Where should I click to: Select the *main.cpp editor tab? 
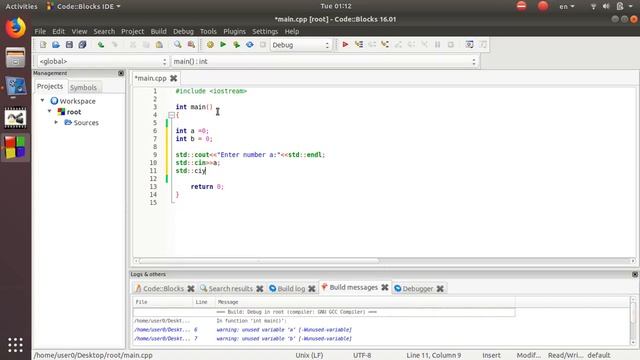point(151,78)
